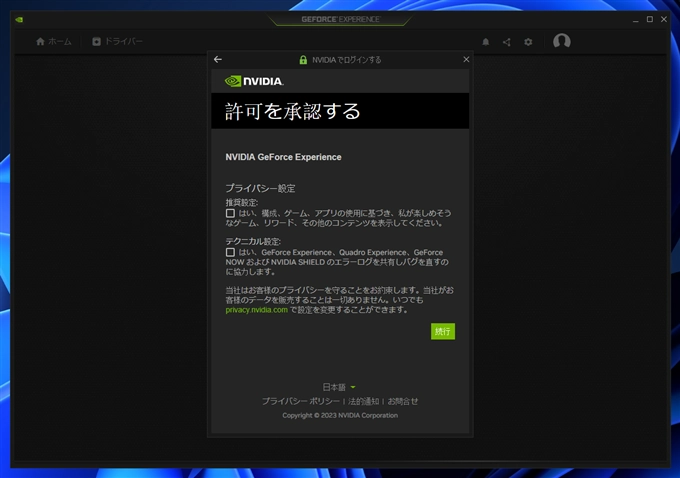680x478 pixels.
Task: Open the 法的通知 legal notice link
Action: point(363,401)
